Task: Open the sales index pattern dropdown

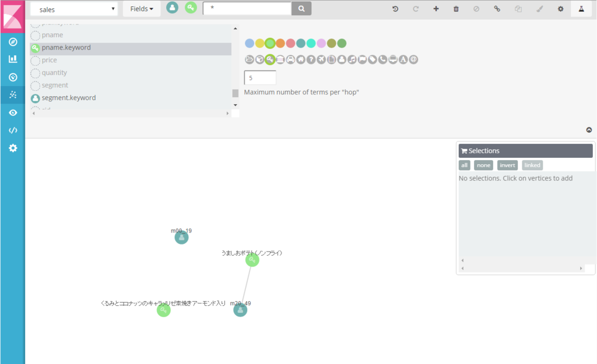Action: 74,9
